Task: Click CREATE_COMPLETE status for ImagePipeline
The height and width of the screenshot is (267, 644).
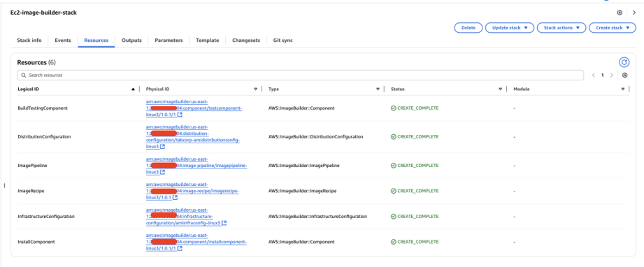Action: point(415,165)
